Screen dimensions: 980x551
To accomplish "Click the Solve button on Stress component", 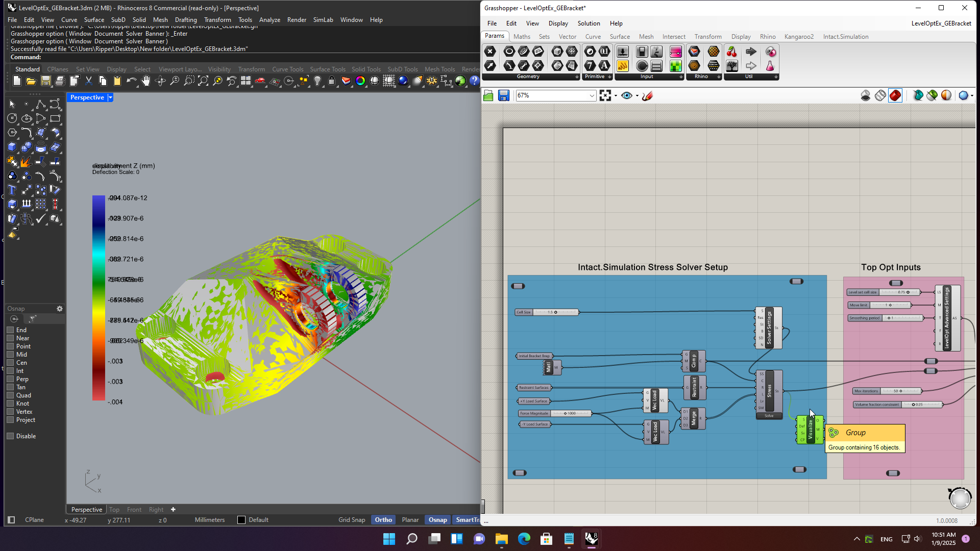I will [769, 416].
